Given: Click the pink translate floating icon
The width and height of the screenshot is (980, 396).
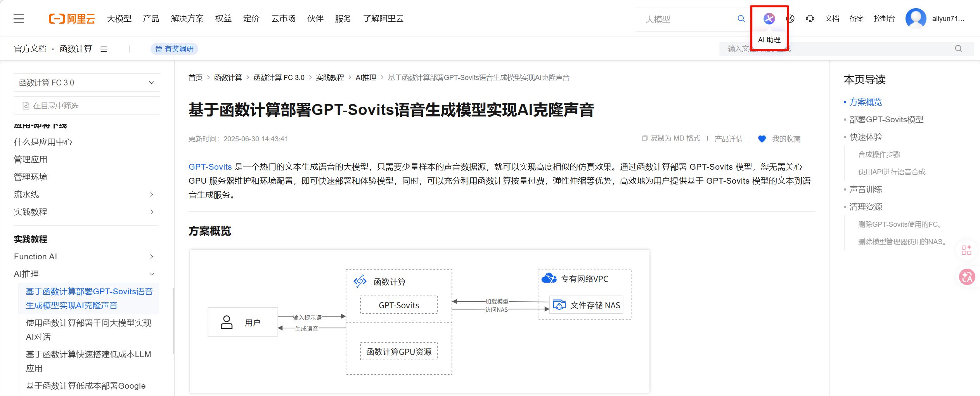Looking at the screenshot, I should 967,277.
